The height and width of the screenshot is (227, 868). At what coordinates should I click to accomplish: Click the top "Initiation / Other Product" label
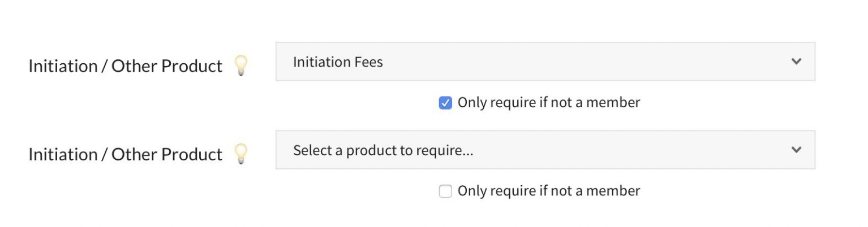tap(125, 66)
